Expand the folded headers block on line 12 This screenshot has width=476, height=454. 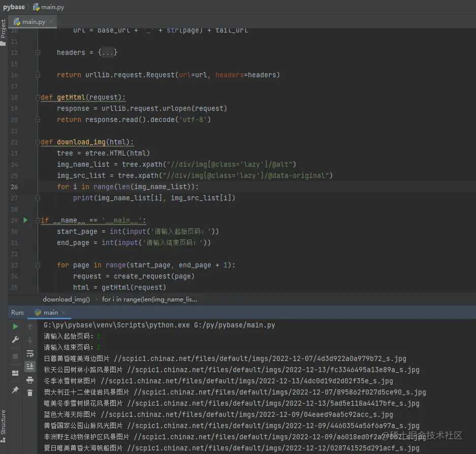coord(38,52)
